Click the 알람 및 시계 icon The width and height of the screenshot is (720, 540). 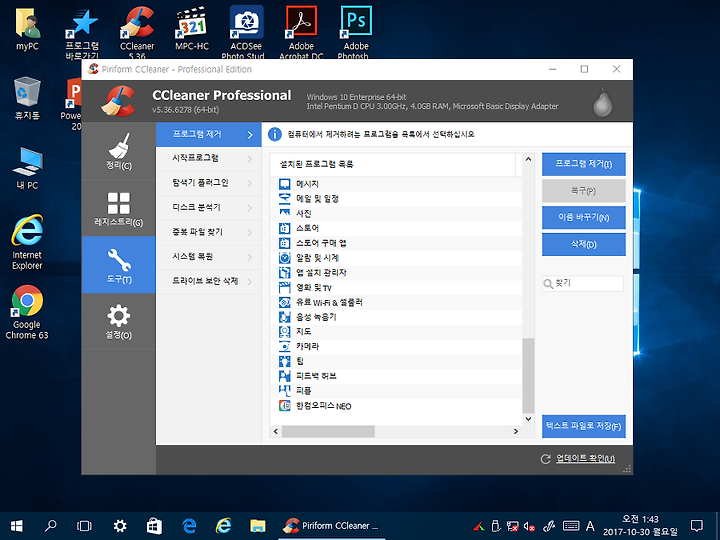(285, 258)
